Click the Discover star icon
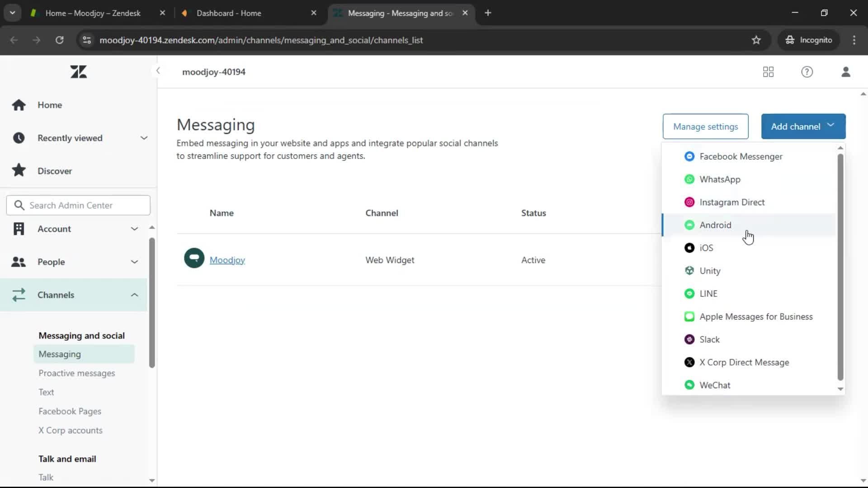This screenshot has height=488, width=868. click(x=19, y=171)
